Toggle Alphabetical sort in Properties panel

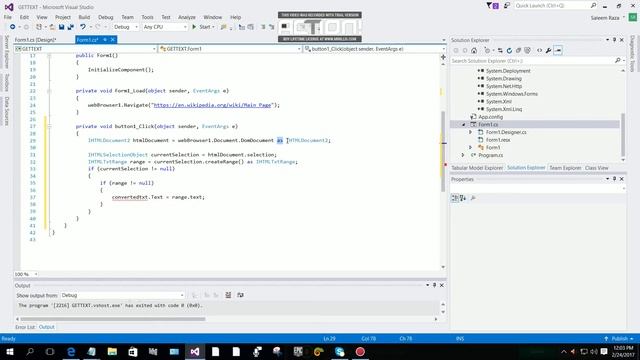point(463,198)
